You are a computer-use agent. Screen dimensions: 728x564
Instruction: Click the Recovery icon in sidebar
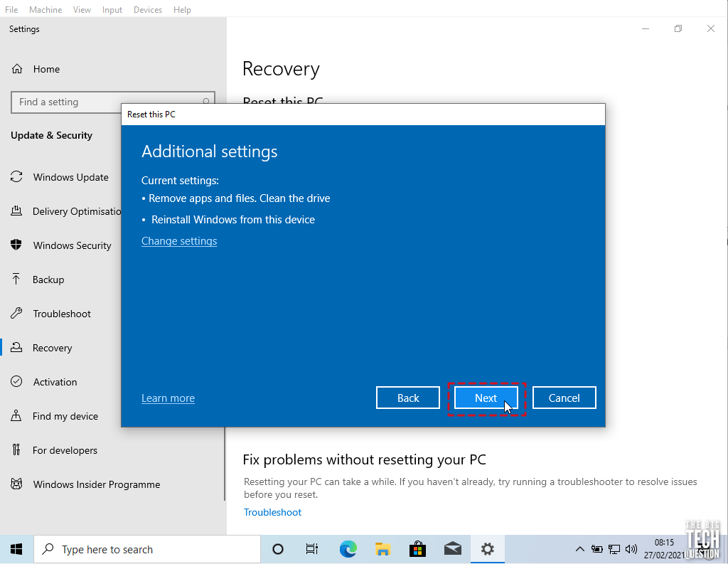pyautogui.click(x=16, y=348)
